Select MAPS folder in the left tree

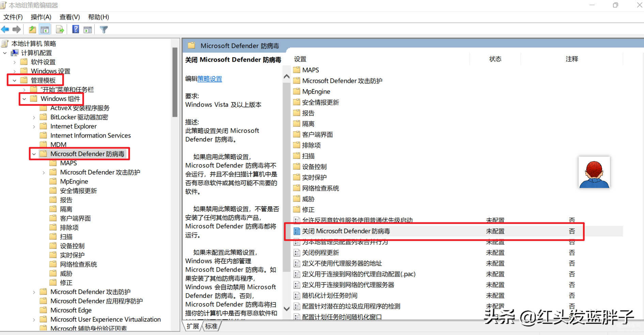click(68, 163)
